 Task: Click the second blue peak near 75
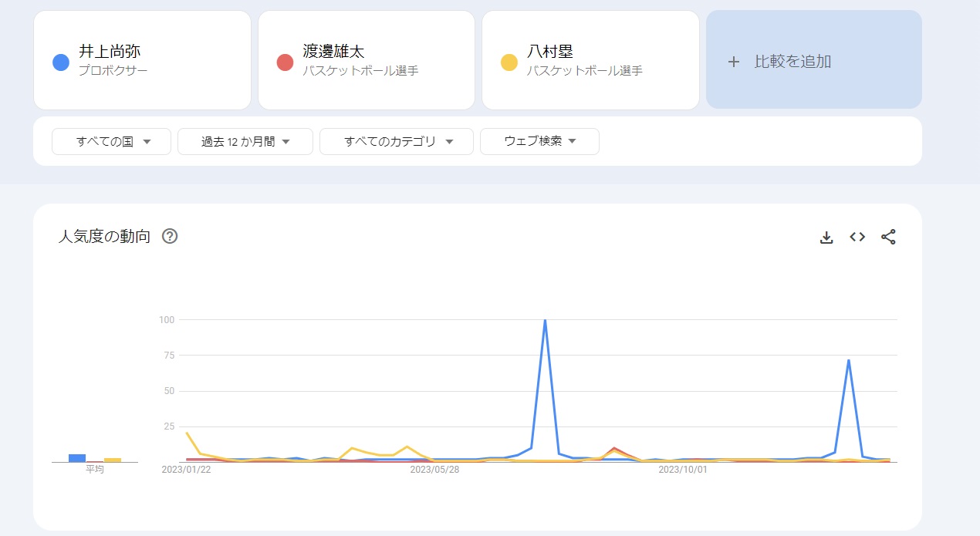[849, 360]
